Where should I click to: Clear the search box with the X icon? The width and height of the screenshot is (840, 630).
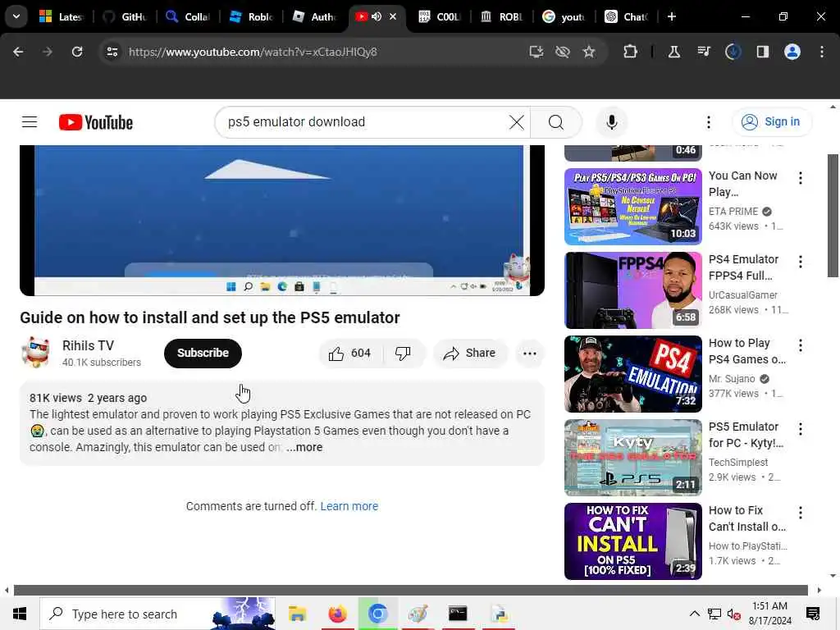[517, 122]
